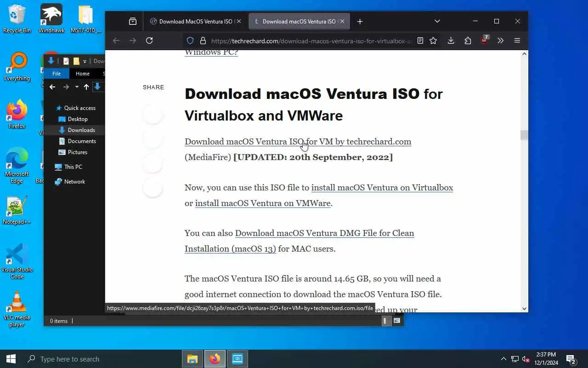Select Network in Explorer sidebar
The width and height of the screenshot is (588, 368).
[x=70, y=182]
